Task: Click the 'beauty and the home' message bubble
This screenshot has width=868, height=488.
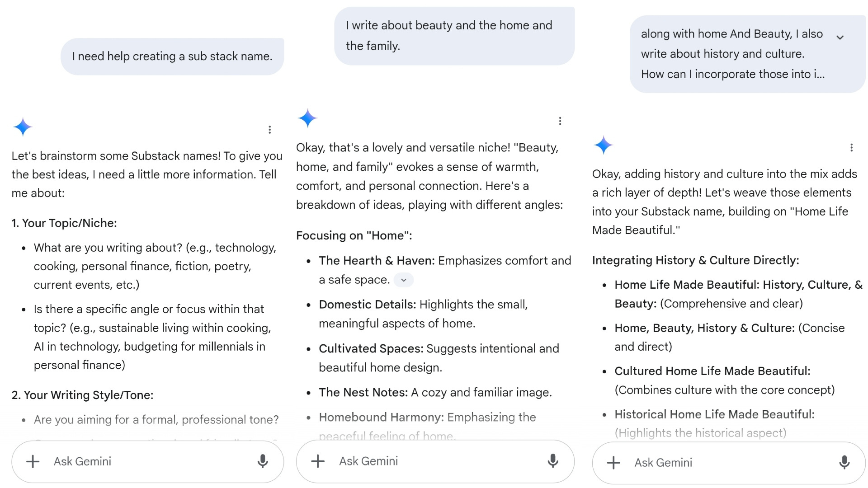Action: pos(454,36)
